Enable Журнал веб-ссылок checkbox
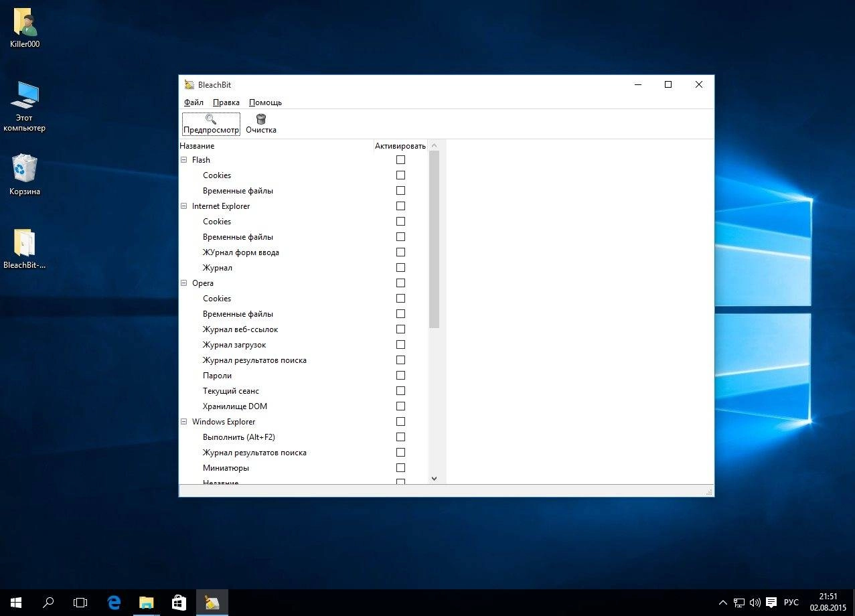The height and width of the screenshot is (616, 855). coord(400,329)
